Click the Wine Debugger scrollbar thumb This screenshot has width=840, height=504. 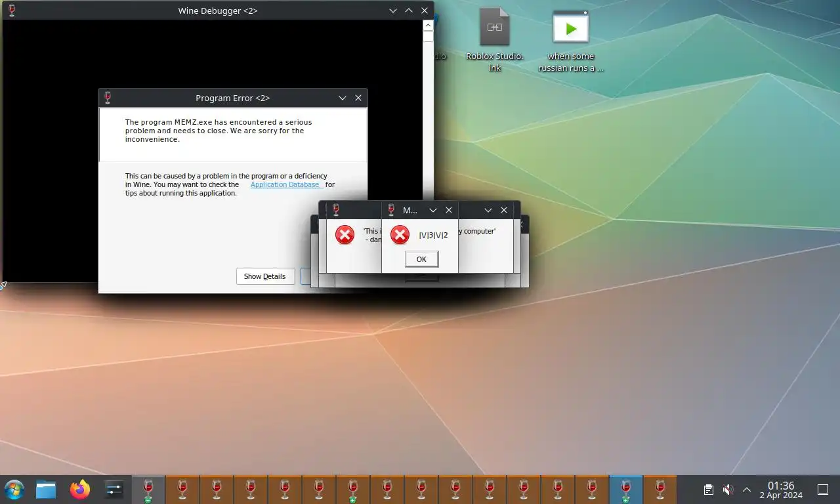[428, 36]
